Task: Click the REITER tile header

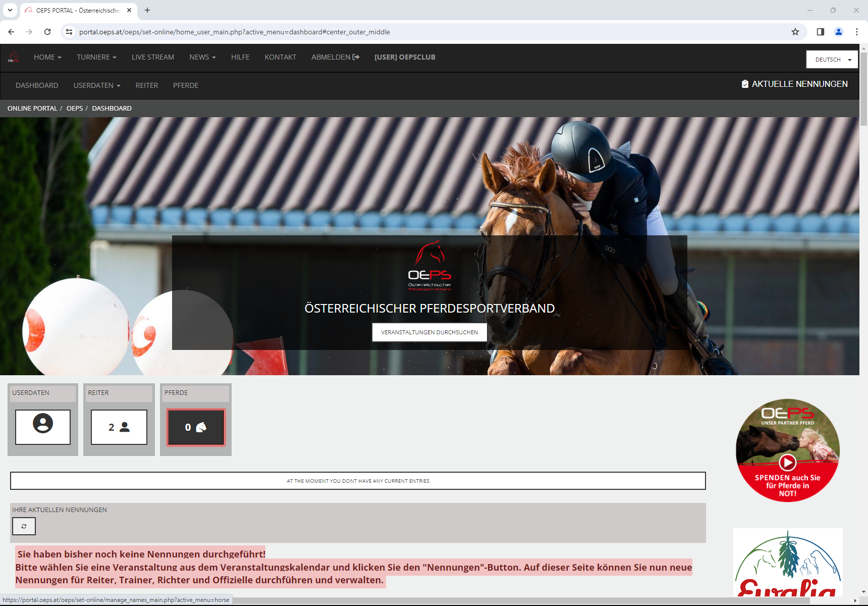Action: coord(119,393)
